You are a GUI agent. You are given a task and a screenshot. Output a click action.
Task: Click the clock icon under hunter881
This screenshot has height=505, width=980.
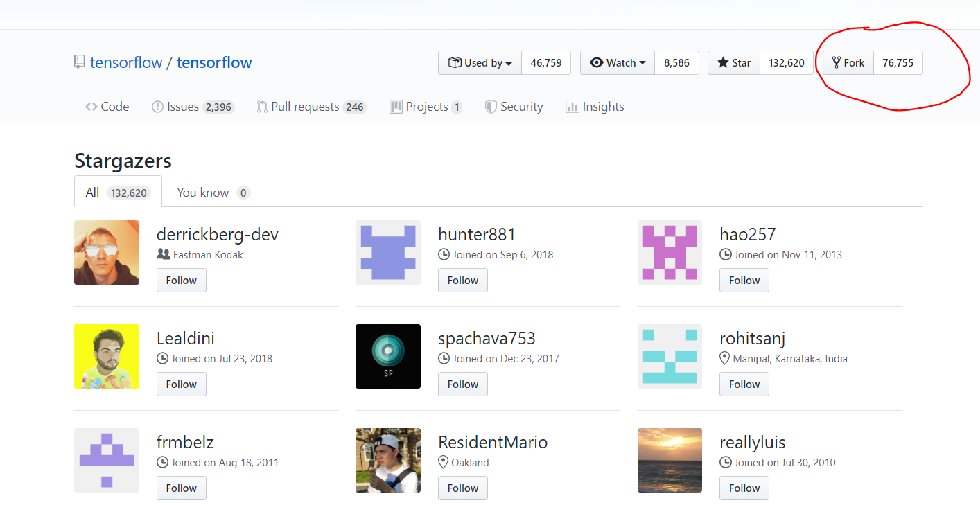(x=444, y=254)
